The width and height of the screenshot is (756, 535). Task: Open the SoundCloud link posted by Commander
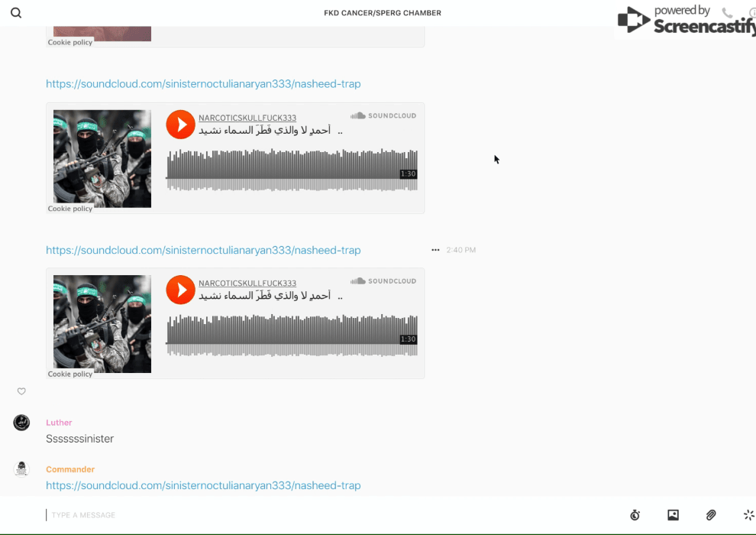(x=203, y=485)
